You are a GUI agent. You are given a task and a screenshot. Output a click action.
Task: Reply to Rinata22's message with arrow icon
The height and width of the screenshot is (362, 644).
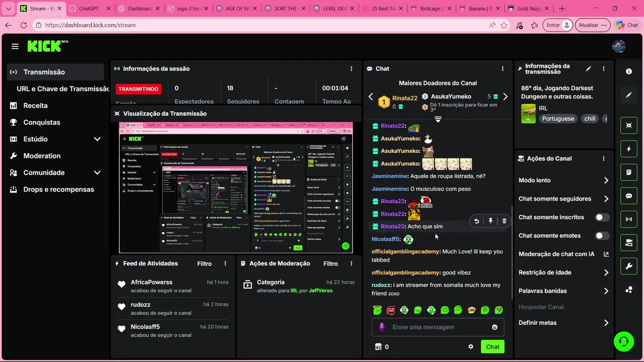point(476,221)
